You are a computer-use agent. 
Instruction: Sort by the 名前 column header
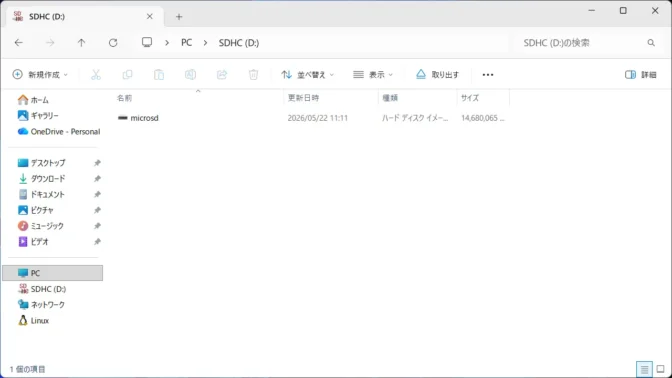pos(125,98)
